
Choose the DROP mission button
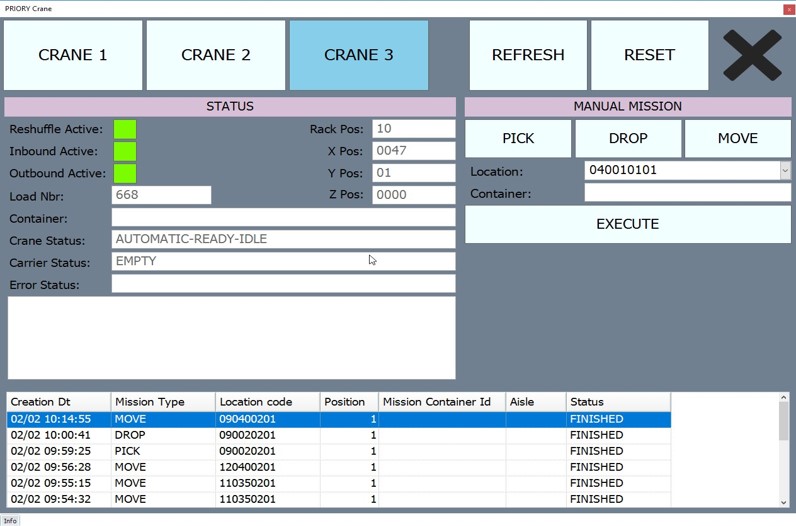tap(628, 139)
